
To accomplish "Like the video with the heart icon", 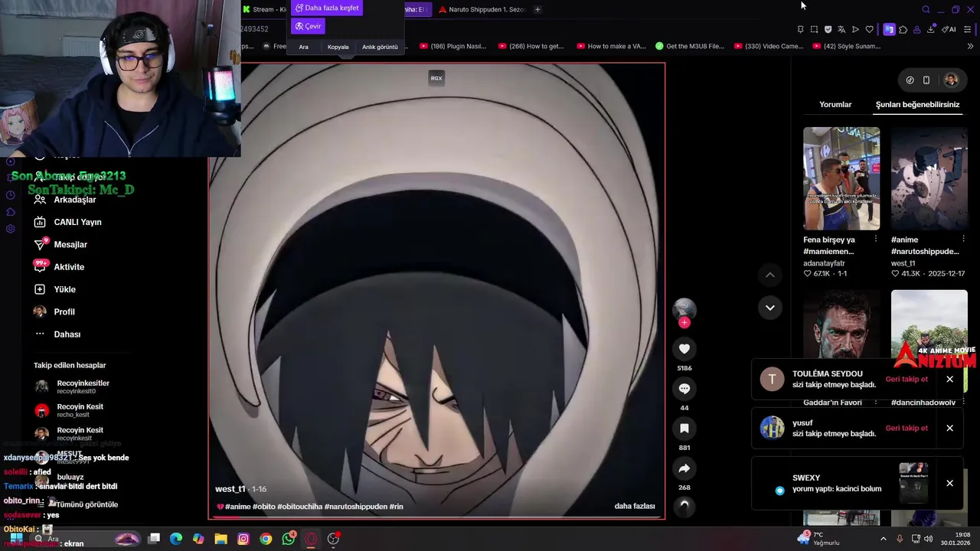I will point(684,349).
